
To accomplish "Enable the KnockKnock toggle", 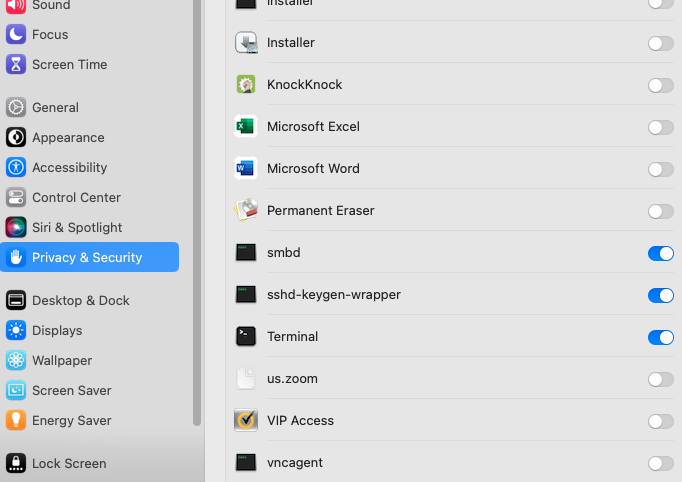I will (661, 85).
